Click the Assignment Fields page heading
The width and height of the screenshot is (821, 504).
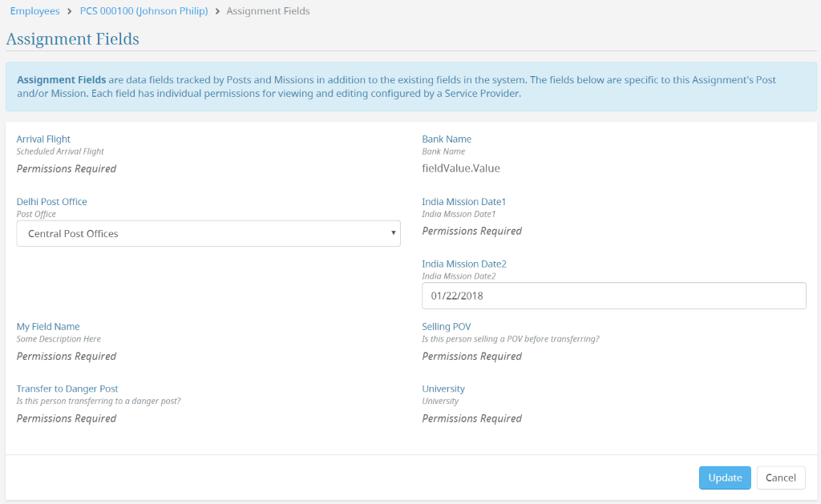pos(73,39)
